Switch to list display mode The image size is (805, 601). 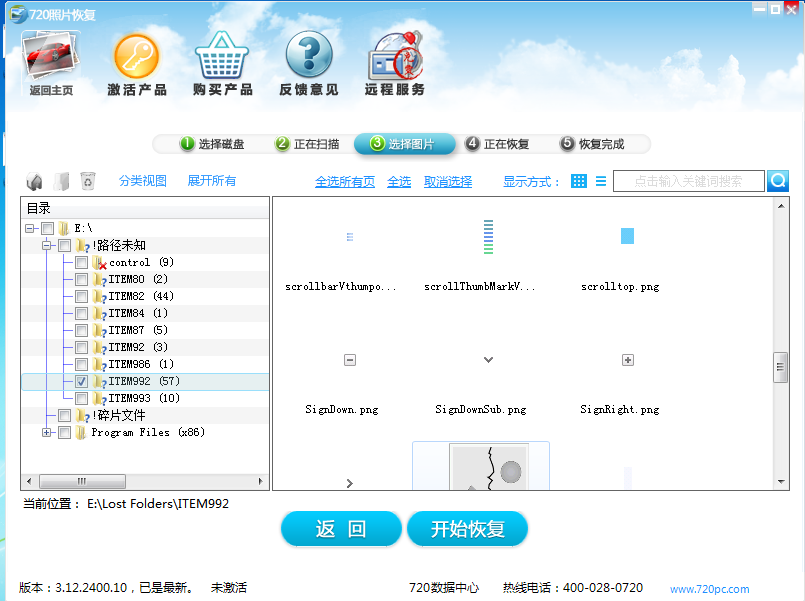pyautogui.click(x=601, y=181)
